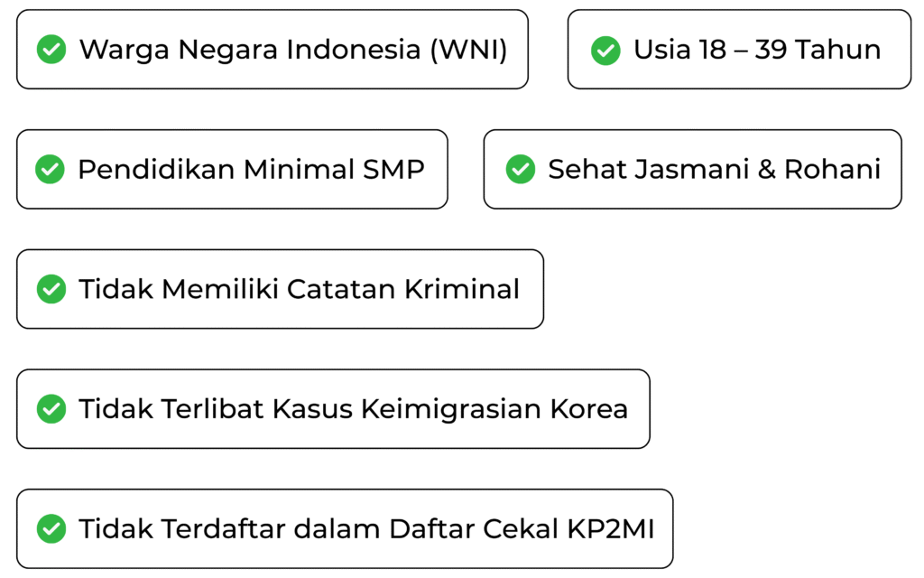Image resolution: width=924 pixels, height=578 pixels.
Task: Click the "Pendidikan Minimal SMP" text
Action: coord(251,169)
